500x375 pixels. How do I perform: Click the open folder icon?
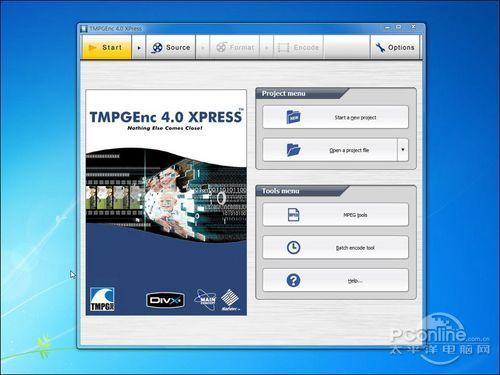click(294, 150)
